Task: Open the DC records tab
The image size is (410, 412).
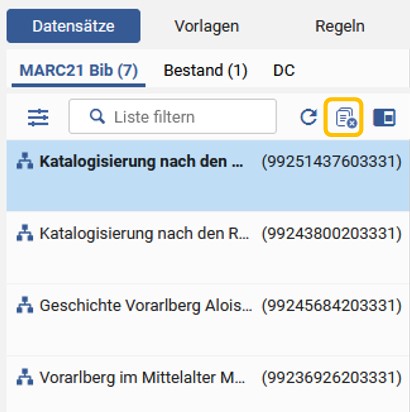Action: click(284, 70)
